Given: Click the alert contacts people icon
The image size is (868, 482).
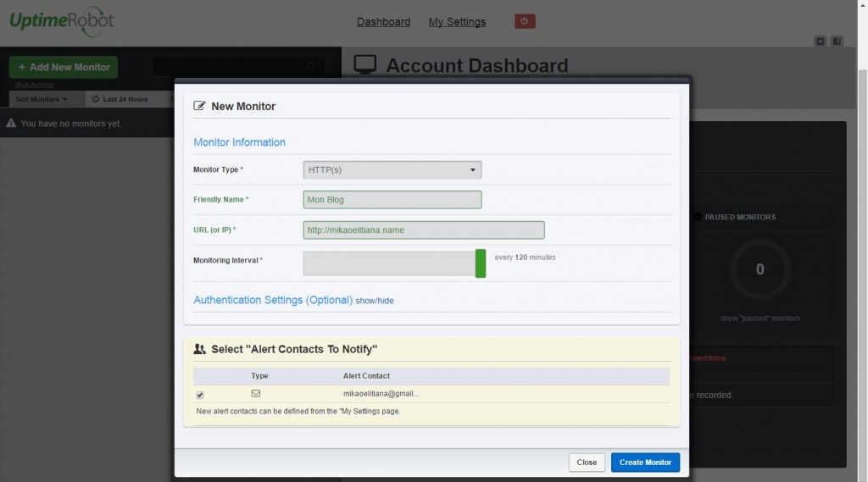Looking at the screenshot, I should click(200, 348).
